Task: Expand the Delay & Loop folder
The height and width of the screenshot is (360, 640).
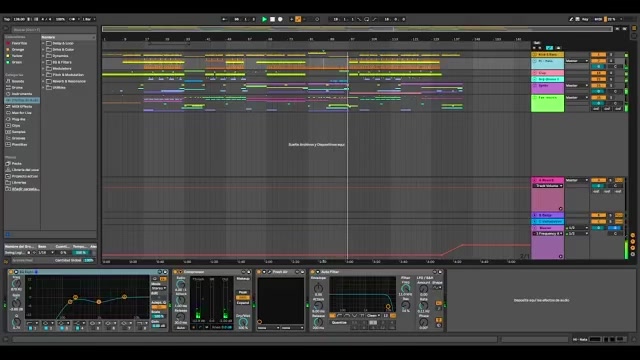Action: click(43, 43)
